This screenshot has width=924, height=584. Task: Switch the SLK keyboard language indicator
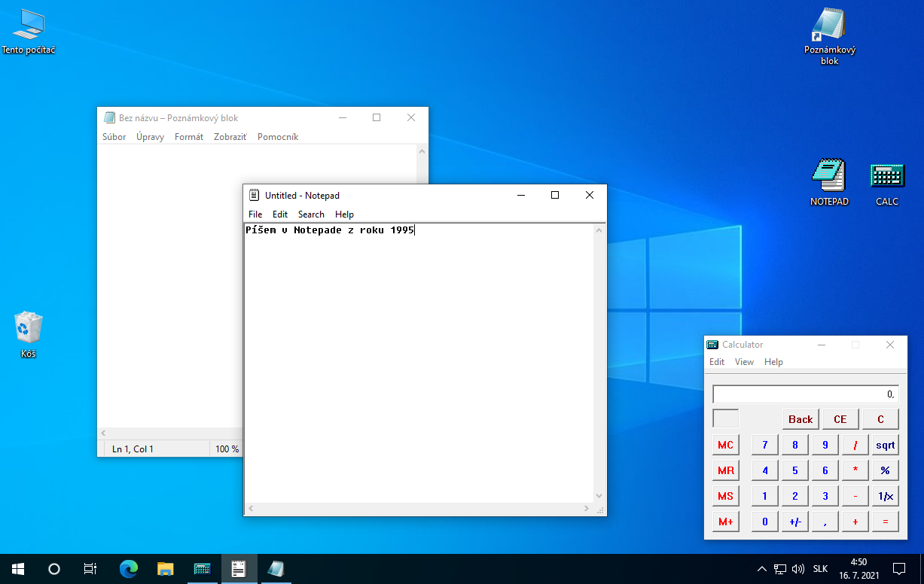[x=820, y=569]
